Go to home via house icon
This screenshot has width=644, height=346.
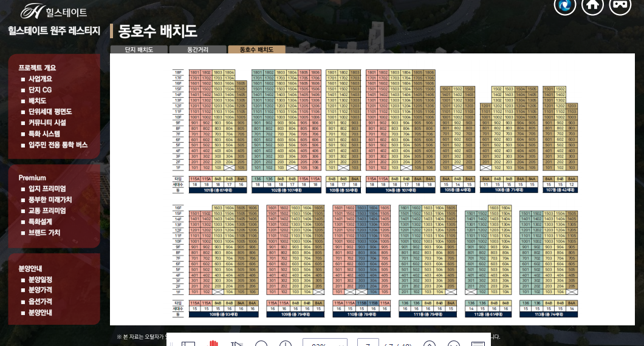[592, 5]
